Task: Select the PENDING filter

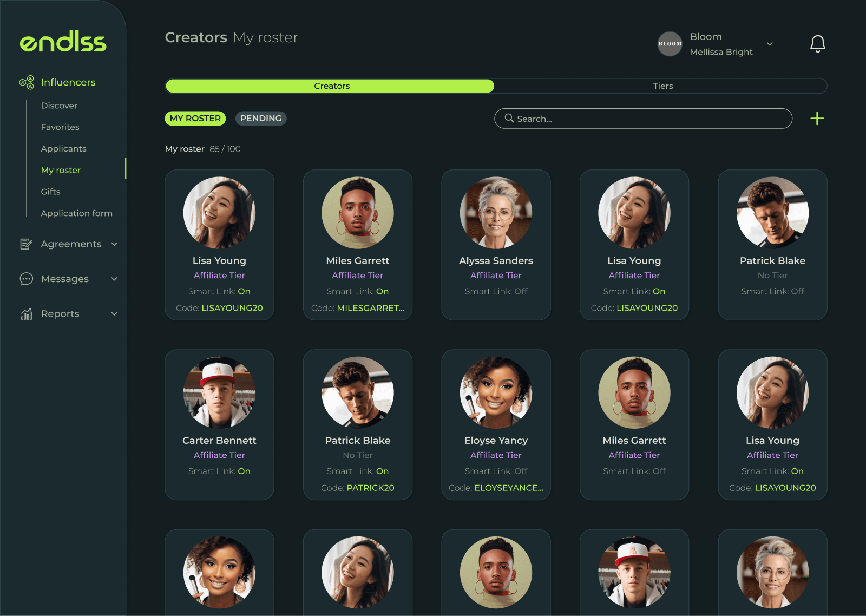Action: coord(261,119)
